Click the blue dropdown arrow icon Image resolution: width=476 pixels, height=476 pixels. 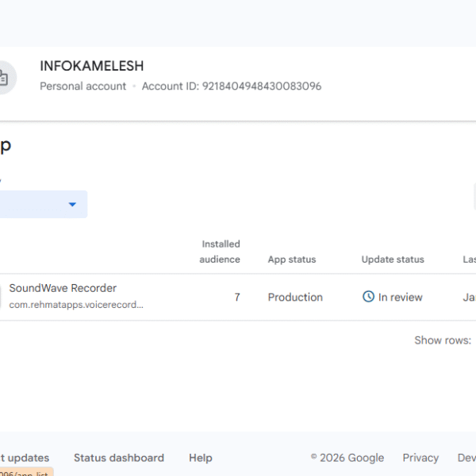pos(72,205)
